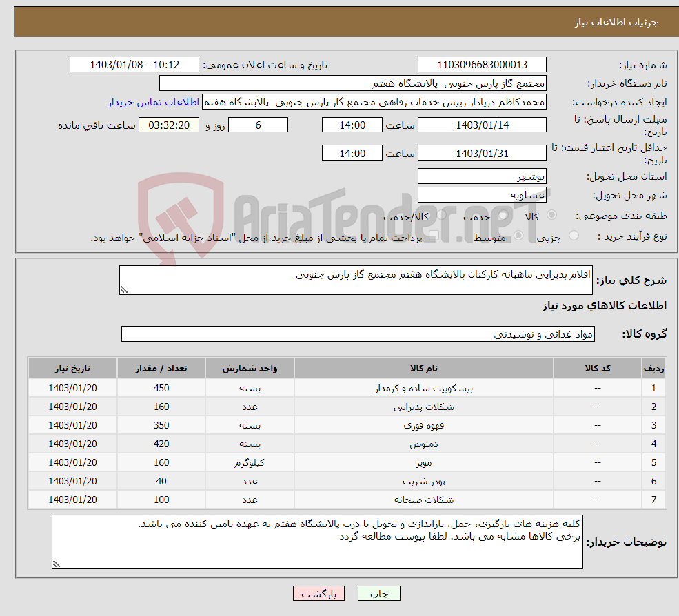This screenshot has height=616, width=679.
Task: Click the remaining days field showing 6
Action: (258, 125)
